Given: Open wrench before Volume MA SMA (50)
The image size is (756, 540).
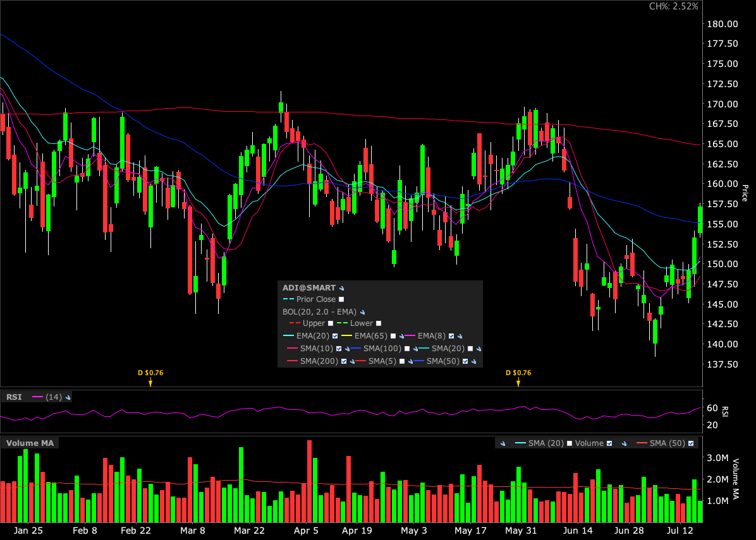Looking at the screenshot, I should coord(624,443).
